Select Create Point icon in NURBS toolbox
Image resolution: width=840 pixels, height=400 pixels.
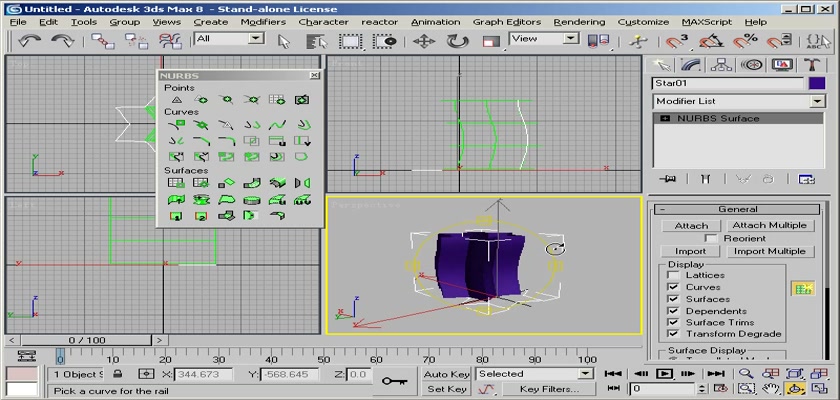[x=176, y=100]
